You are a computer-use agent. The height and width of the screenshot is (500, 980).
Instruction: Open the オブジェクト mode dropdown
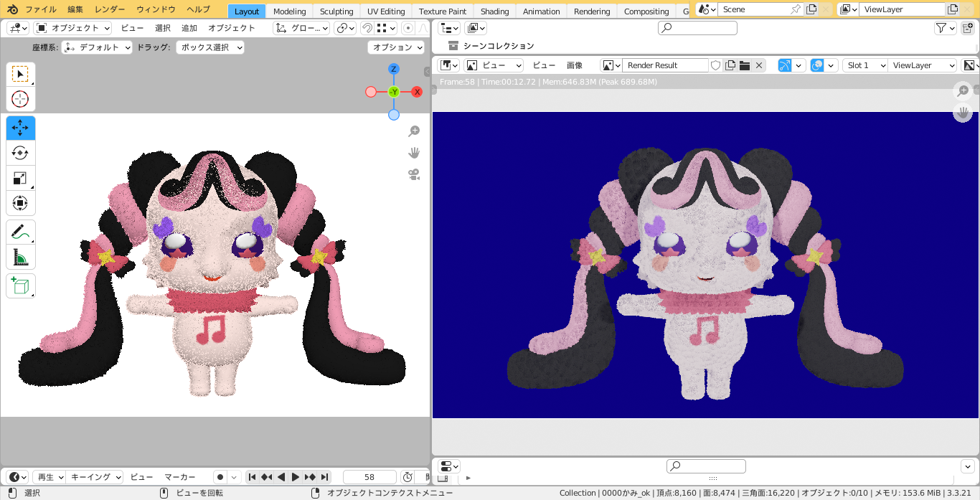click(72, 28)
